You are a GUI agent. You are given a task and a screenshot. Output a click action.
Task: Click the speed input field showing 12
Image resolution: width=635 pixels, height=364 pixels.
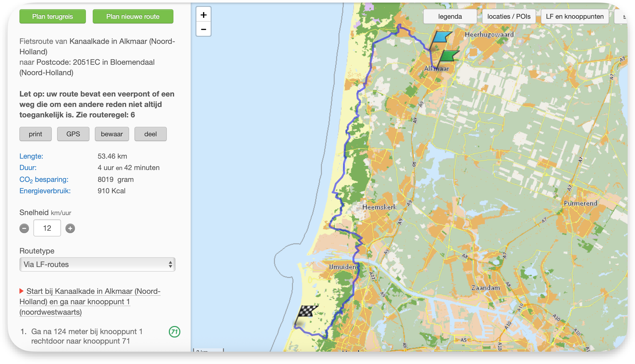pyautogui.click(x=47, y=228)
